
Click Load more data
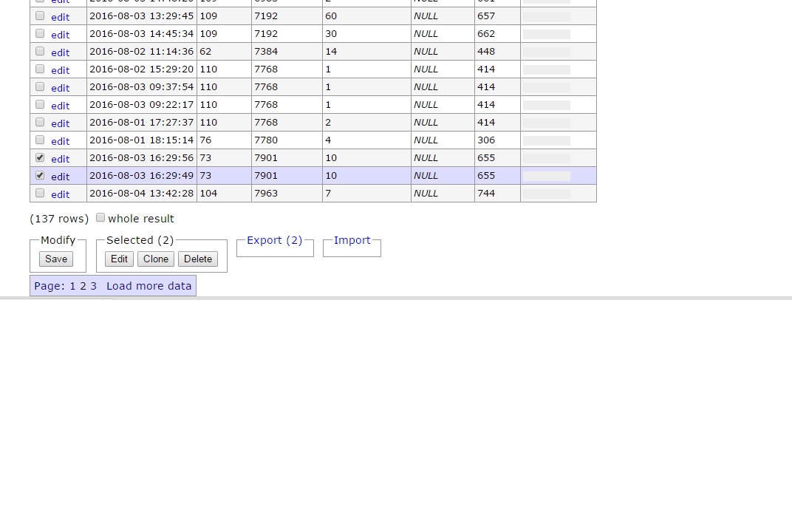(148, 286)
